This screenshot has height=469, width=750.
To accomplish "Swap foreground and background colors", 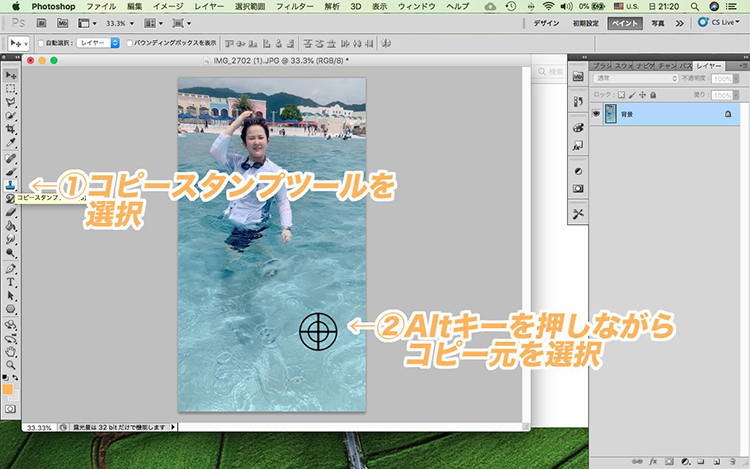I will point(15,378).
